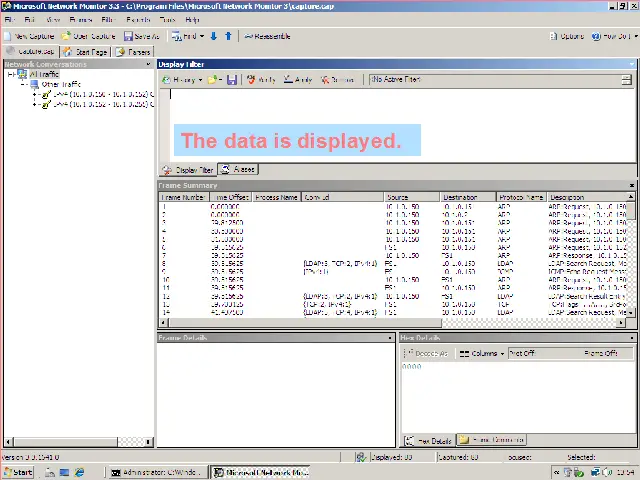Sort by the Protocol Name column header
The height and width of the screenshot is (480, 640).
point(521,197)
